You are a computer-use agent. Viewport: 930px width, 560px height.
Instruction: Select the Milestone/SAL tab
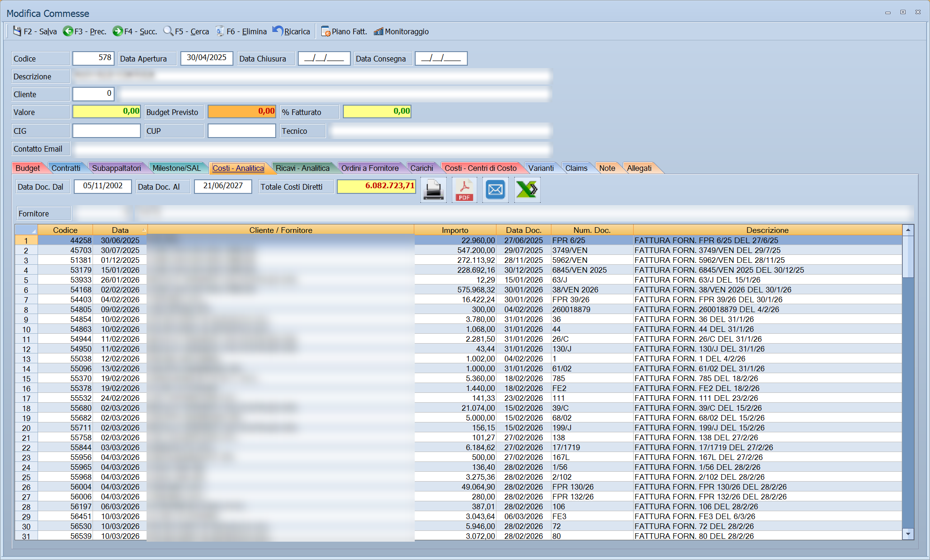coord(176,168)
